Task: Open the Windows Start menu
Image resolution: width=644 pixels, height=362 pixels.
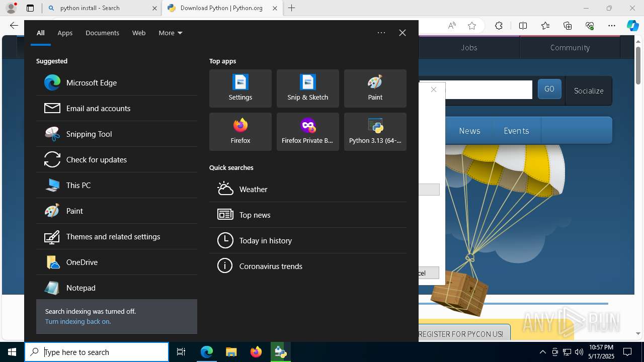Action: pos(12,352)
